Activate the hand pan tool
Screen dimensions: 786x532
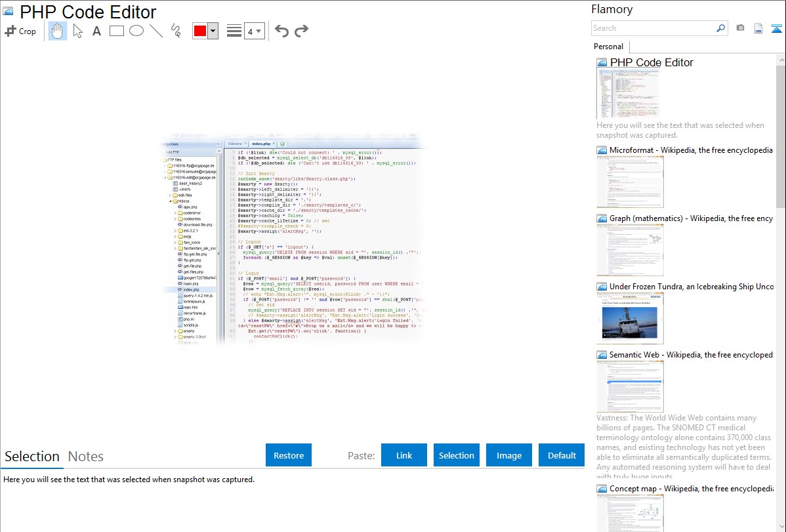click(x=58, y=31)
